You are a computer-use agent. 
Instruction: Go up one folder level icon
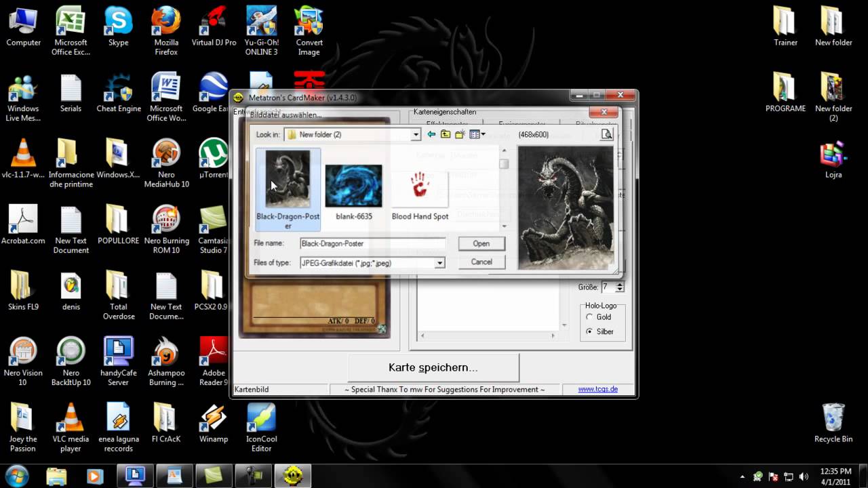pyautogui.click(x=446, y=134)
